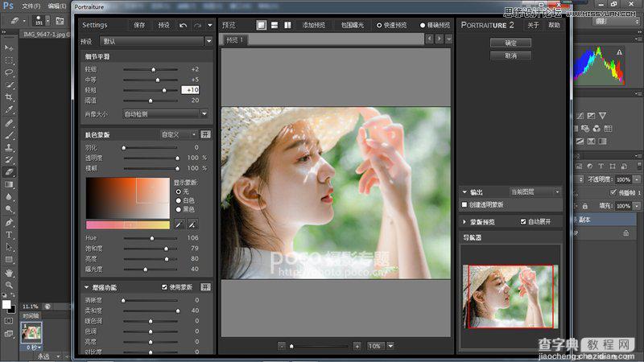Toggle the 创建透明蒙版 checkbox
Screen dimensions: 644x362
pyautogui.click(x=464, y=204)
